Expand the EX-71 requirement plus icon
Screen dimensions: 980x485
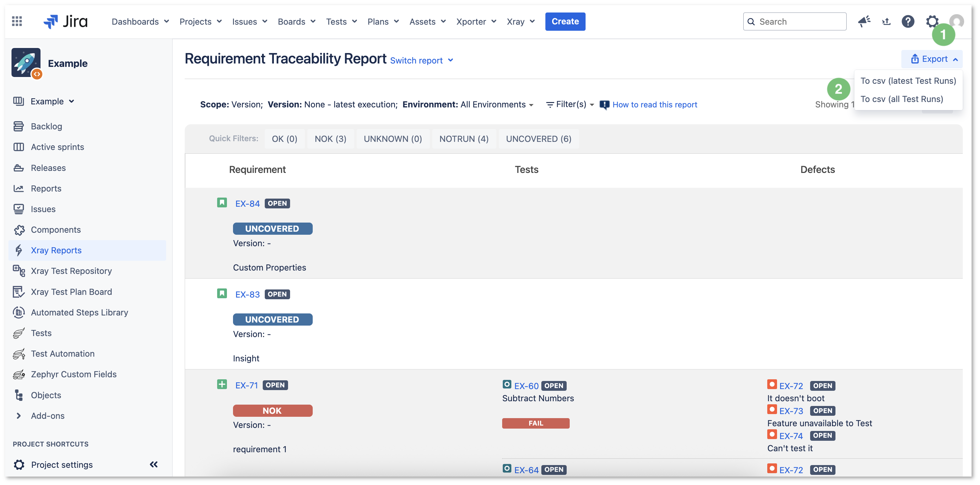pos(222,384)
